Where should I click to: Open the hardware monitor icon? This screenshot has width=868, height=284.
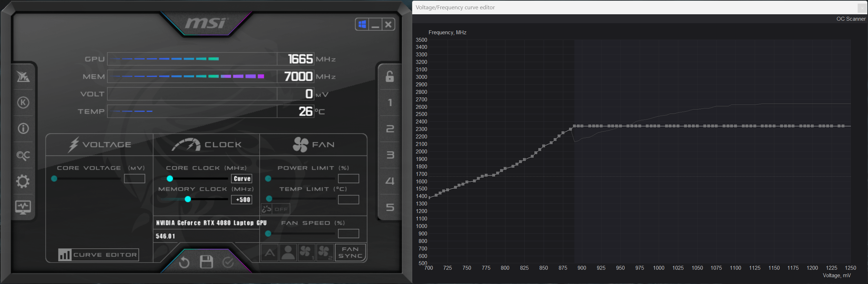coord(23,207)
